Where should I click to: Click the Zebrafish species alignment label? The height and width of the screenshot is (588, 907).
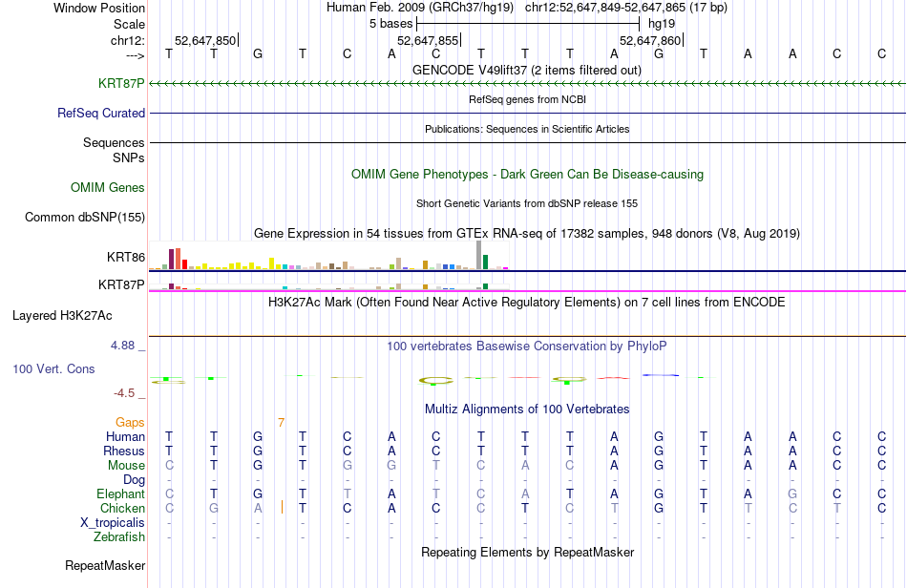click(x=119, y=536)
